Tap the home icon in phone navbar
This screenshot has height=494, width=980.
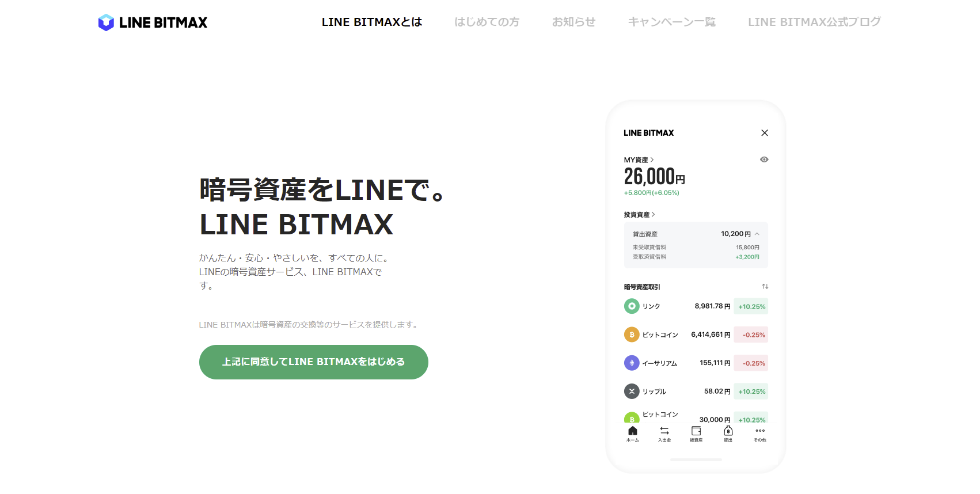[x=633, y=431]
